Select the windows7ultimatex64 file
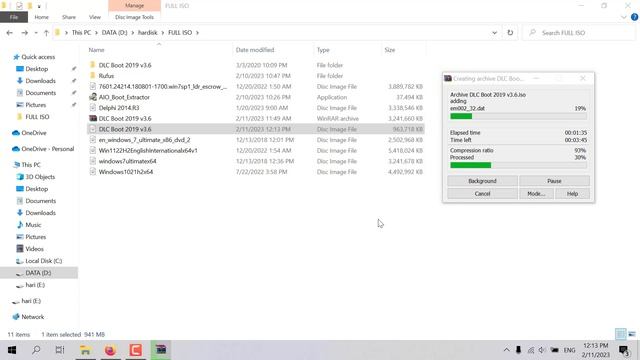 (x=127, y=161)
